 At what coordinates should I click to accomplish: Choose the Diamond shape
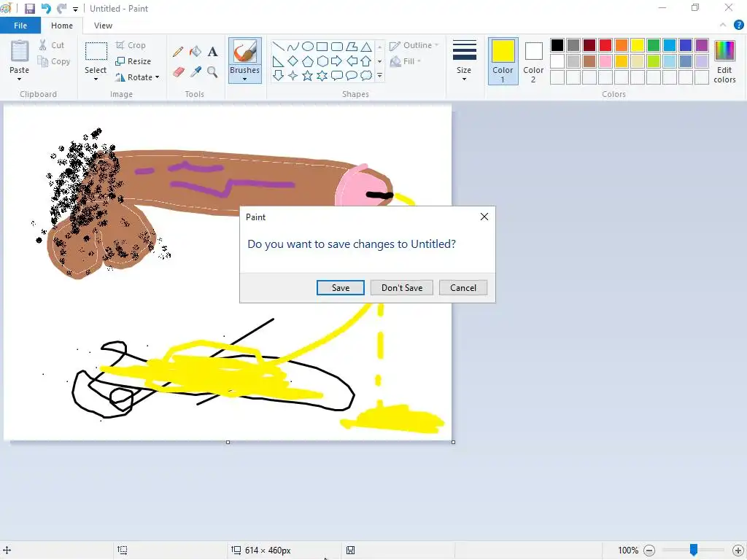(x=293, y=61)
